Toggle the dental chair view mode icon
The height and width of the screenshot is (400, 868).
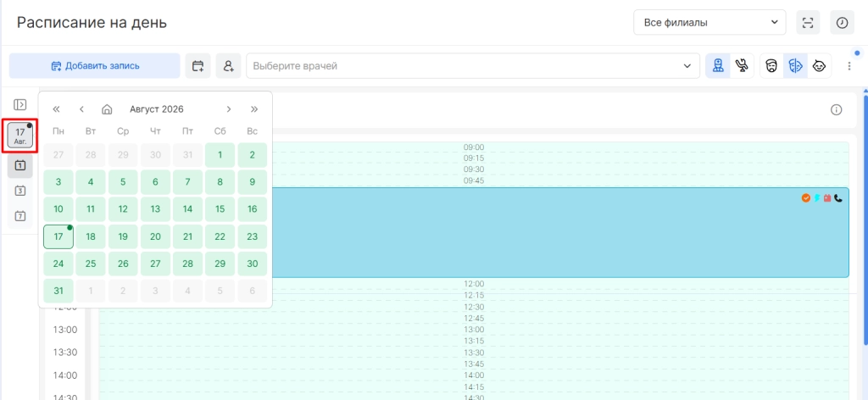(x=742, y=66)
